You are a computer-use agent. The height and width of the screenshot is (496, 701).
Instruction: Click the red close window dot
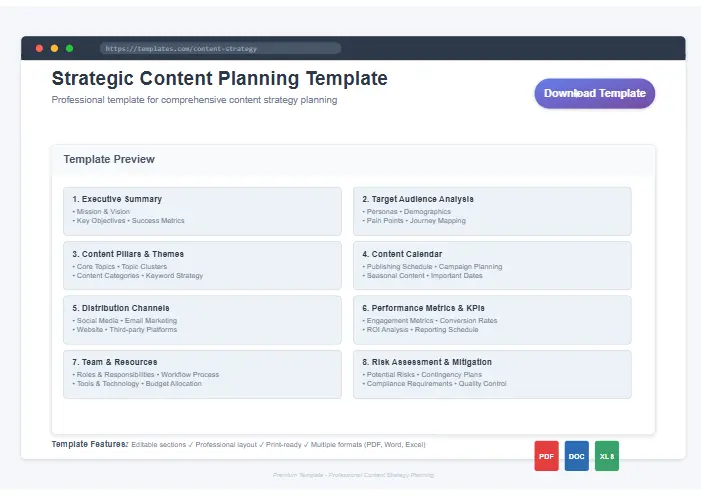(39, 48)
